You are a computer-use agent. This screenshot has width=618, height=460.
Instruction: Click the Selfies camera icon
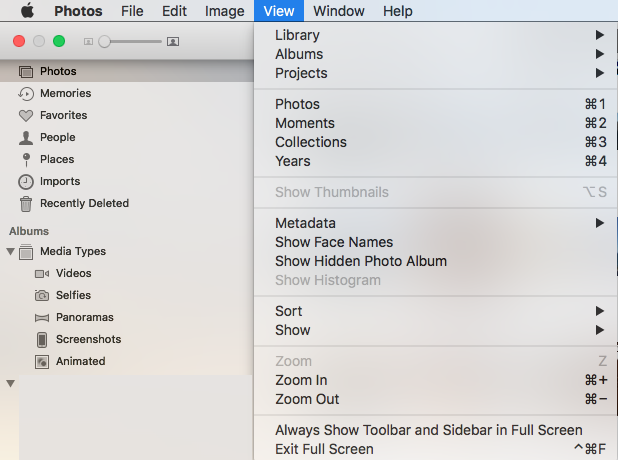point(42,295)
